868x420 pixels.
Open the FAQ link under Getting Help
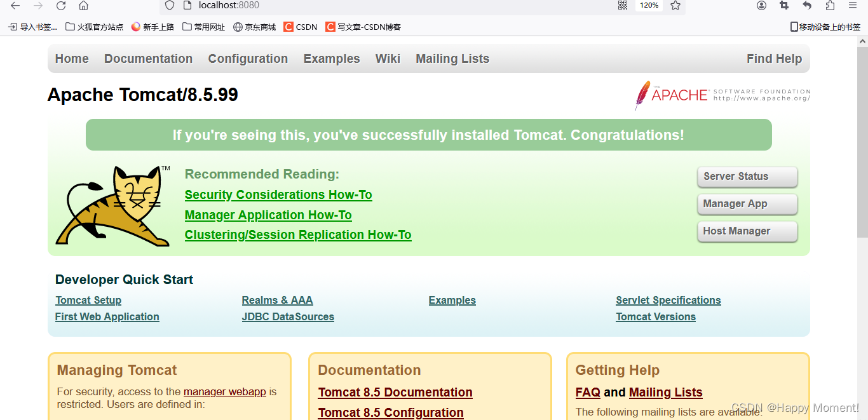pos(588,392)
